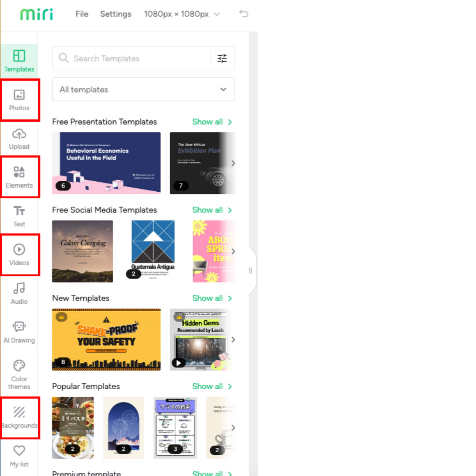The height and width of the screenshot is (476, 476).
Task: Open the Color themes panel
Action: [19, 372]
